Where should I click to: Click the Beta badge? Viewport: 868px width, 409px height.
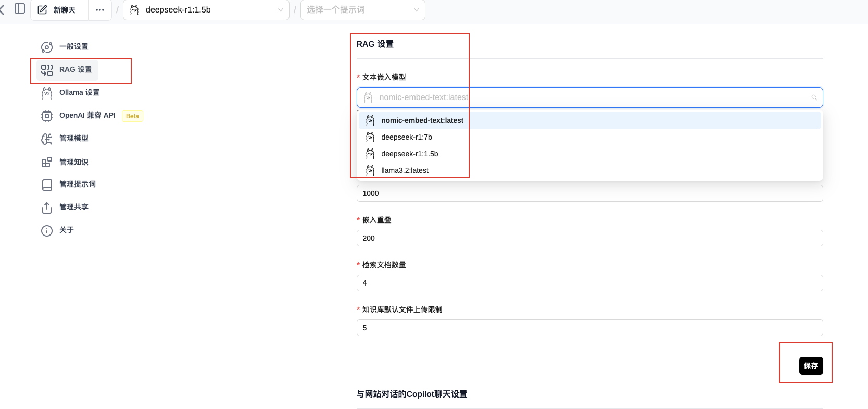[132, 116]
